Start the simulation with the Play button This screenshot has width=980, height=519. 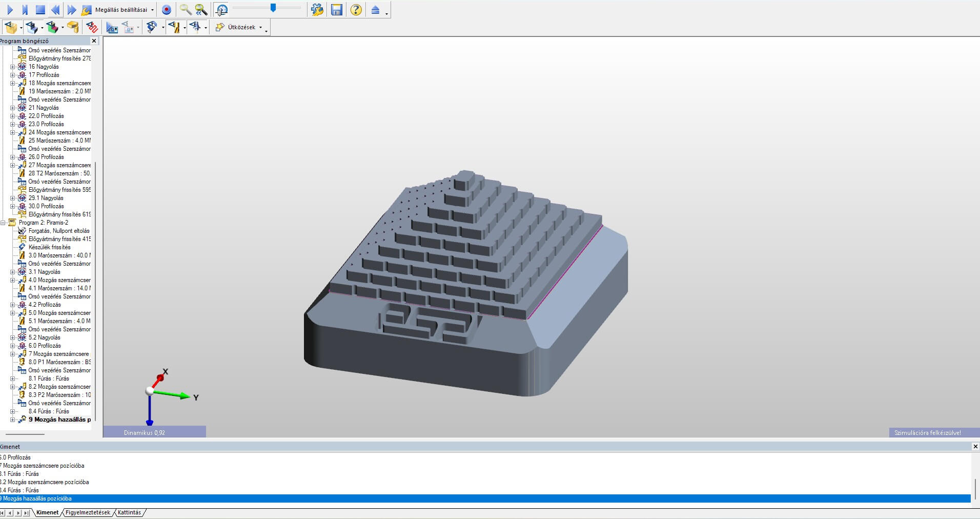pyautogui.click(x=10, y=10)
